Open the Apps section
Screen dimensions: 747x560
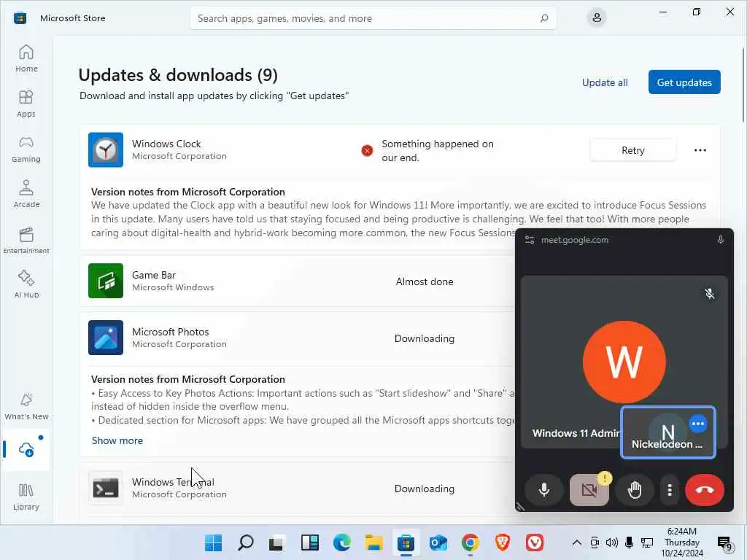pos(26,104)
